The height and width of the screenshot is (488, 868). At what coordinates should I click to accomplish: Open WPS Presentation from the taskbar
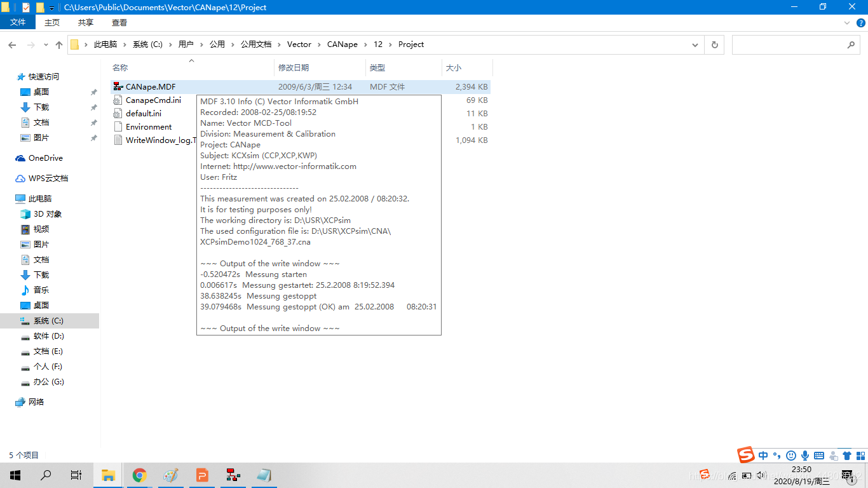(x=202, y=475)
